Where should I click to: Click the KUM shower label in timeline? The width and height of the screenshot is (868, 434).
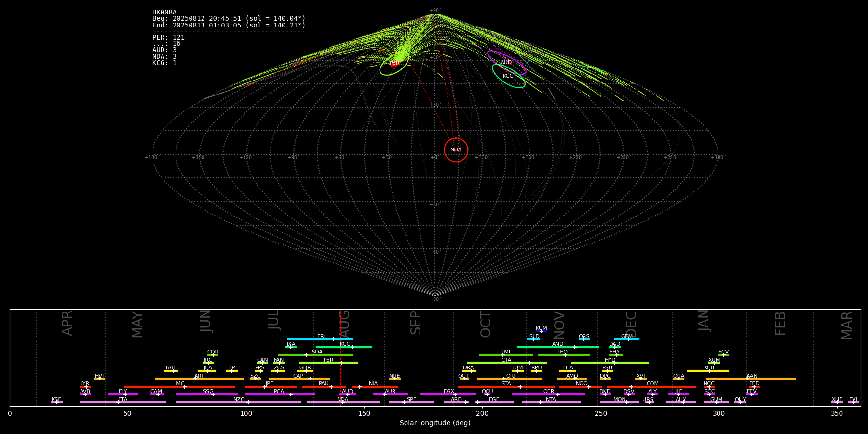coord(542,328)
